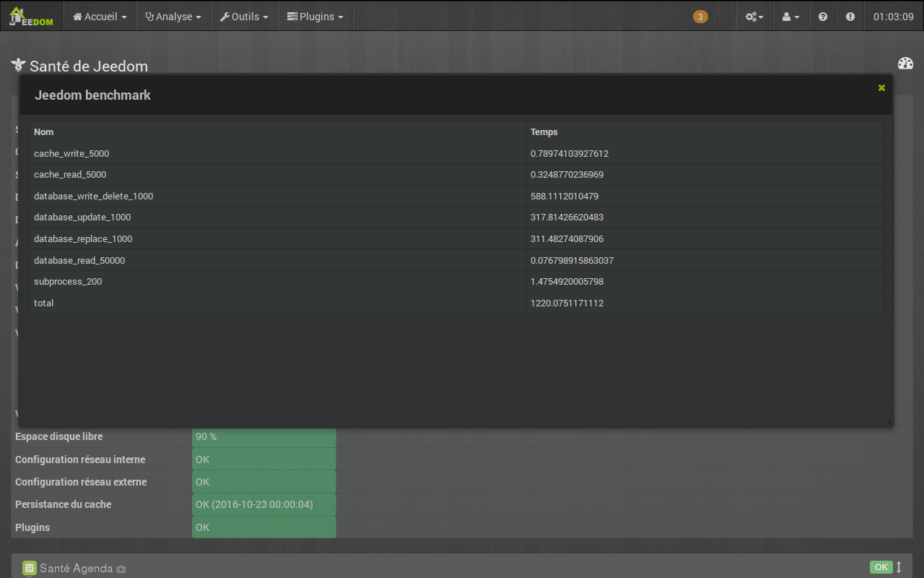The image size is (924, 578).
Task: Click the Jeedom benchmark dialog title
Action: (x=92, y=95)
